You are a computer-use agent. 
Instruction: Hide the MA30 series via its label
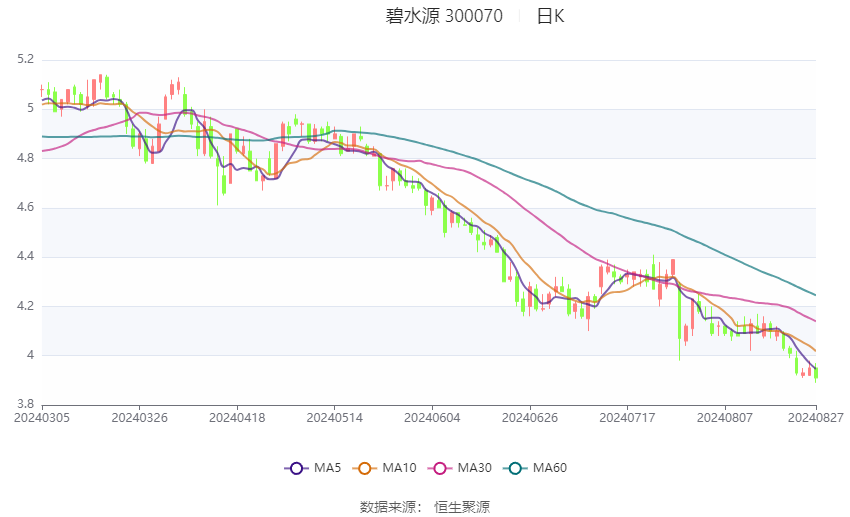[x=472, y=467]
